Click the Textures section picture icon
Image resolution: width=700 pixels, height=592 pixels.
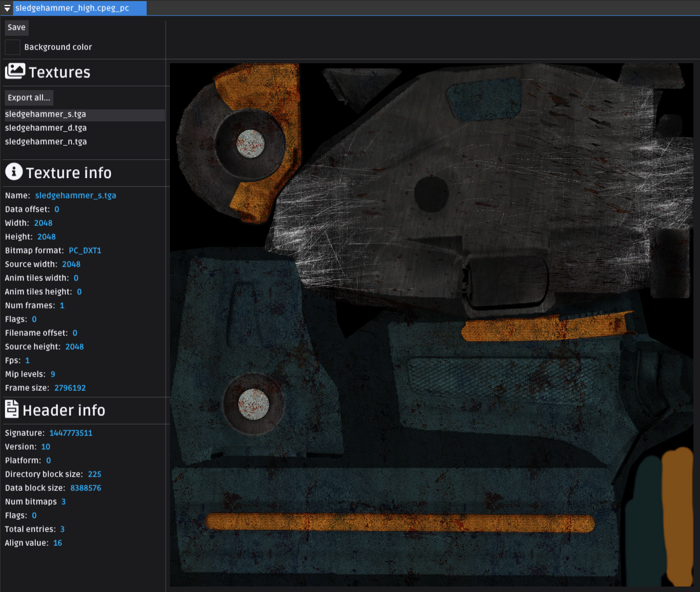pos(15,71)
